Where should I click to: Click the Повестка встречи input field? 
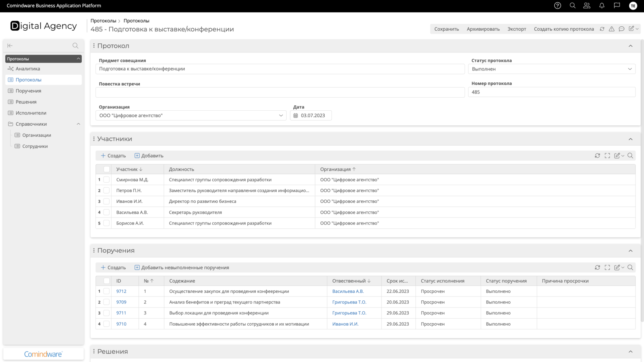click(280, 92)
